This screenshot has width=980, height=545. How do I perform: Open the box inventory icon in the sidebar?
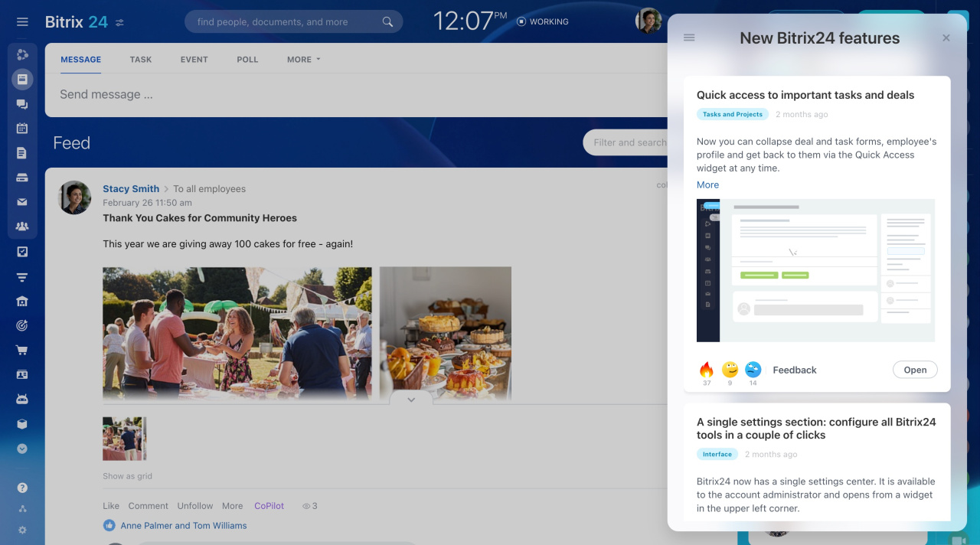[22, 424]
